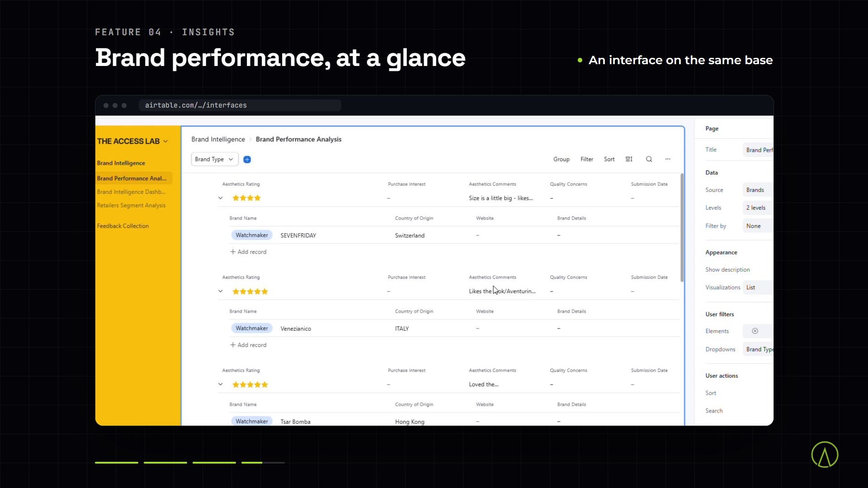This screenshot has width=868, height=488.
Task: Click 'Likes the' Aventurin comment
Action: pyautogui.click(x=502, y=291)
